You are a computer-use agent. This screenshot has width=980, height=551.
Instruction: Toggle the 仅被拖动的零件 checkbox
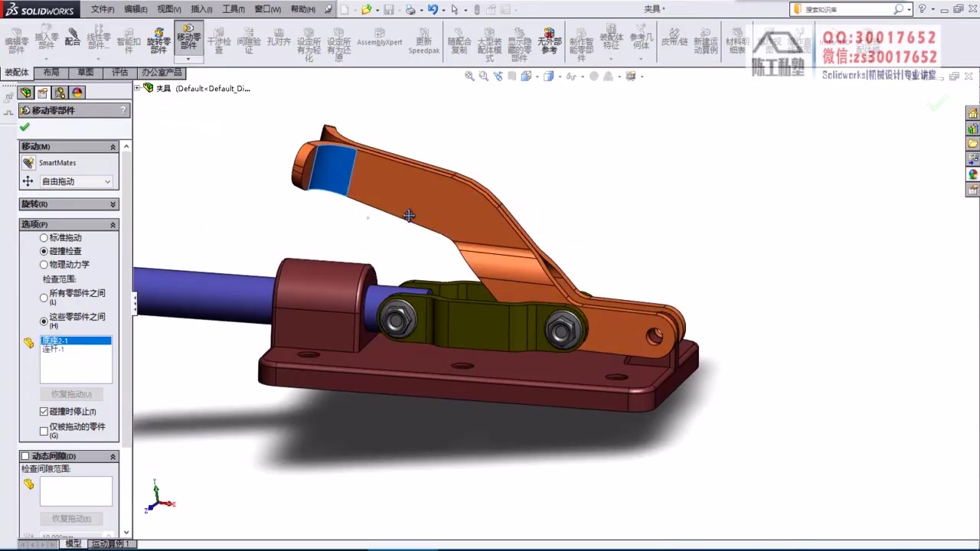point(44,431)
